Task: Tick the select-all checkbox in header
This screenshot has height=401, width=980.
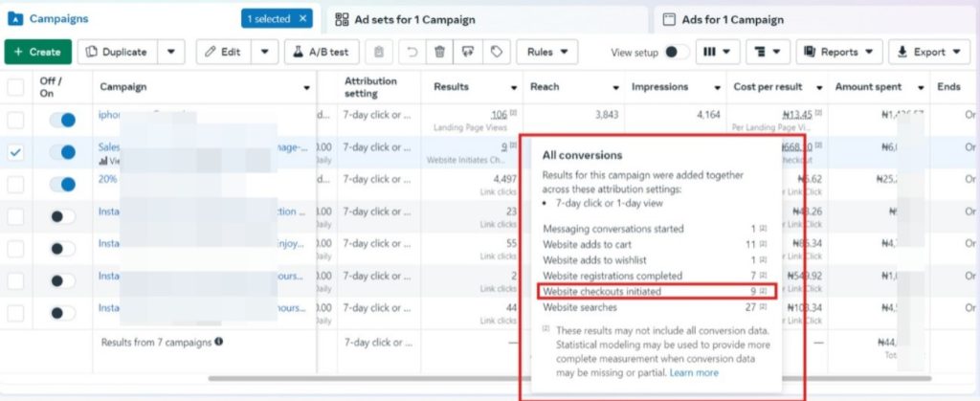Action: point(16,87)
